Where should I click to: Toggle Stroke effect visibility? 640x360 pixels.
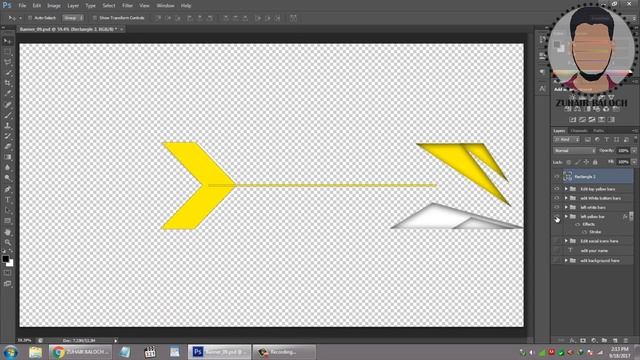[584, 232]
